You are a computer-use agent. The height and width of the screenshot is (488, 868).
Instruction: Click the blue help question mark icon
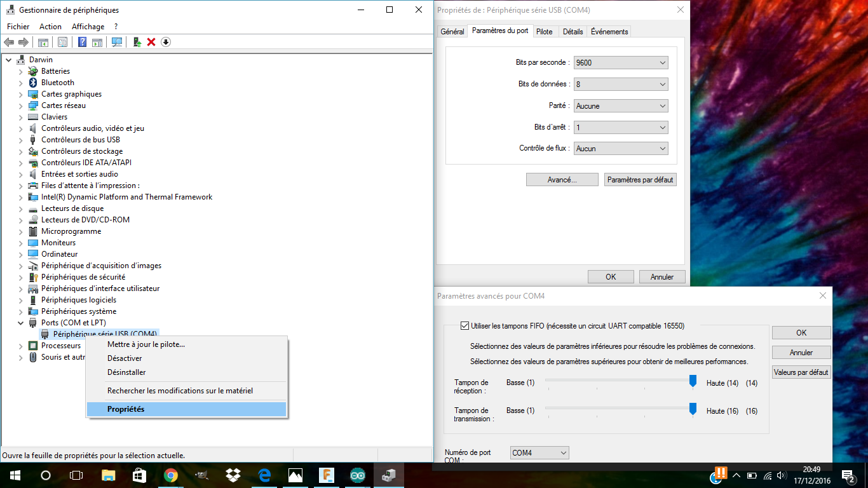point(82,42)
